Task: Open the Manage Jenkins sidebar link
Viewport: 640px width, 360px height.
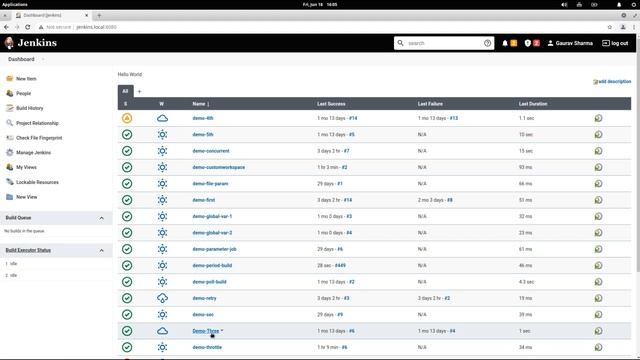Action: [33, 153]
